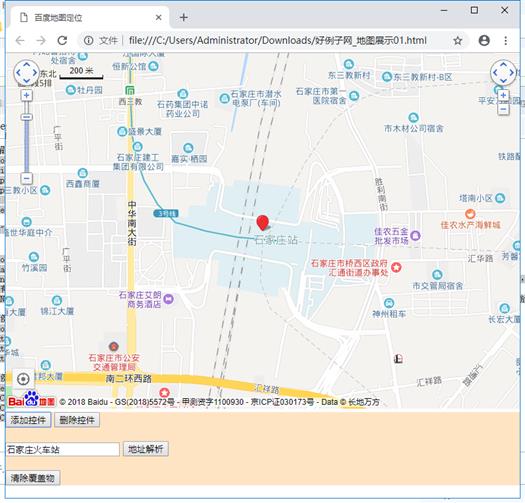This screenshot has height=503, width=525.
Task: Click the 东三教新村-B区 label
Action: click(x=423, y=77)
